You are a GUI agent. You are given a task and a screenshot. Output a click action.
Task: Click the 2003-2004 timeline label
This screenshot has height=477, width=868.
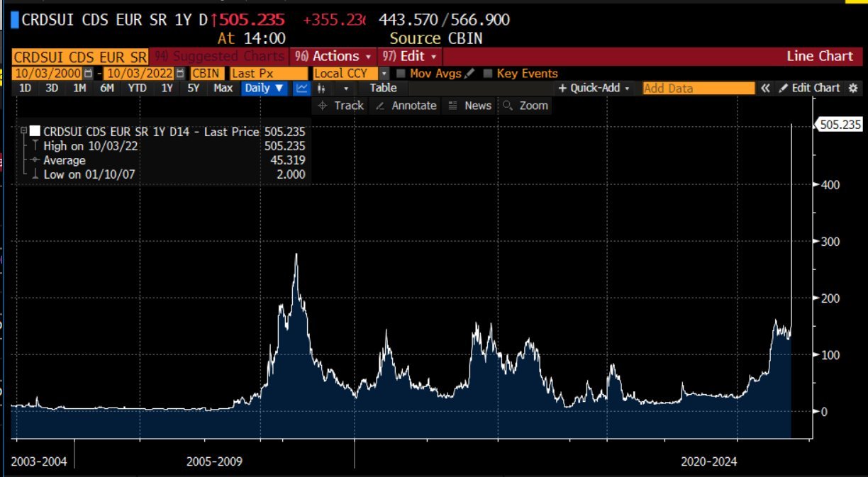click(39, 461)
